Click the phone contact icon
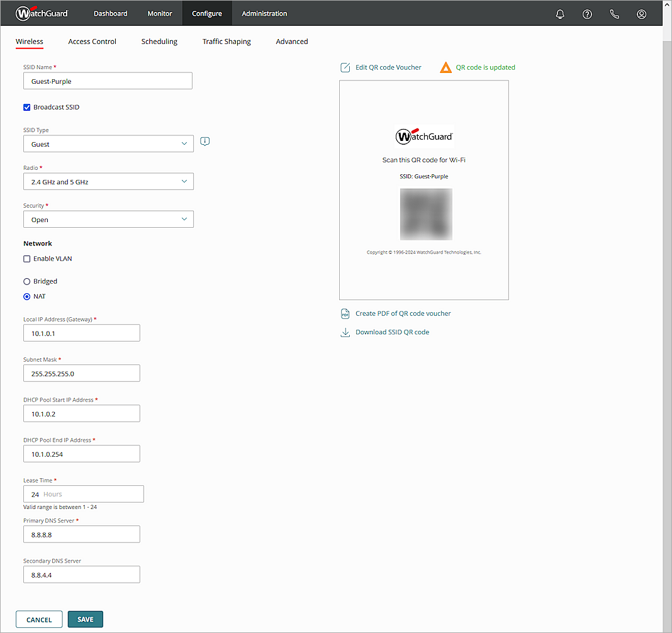Screen dimensions: 672x633 [614, 13]
